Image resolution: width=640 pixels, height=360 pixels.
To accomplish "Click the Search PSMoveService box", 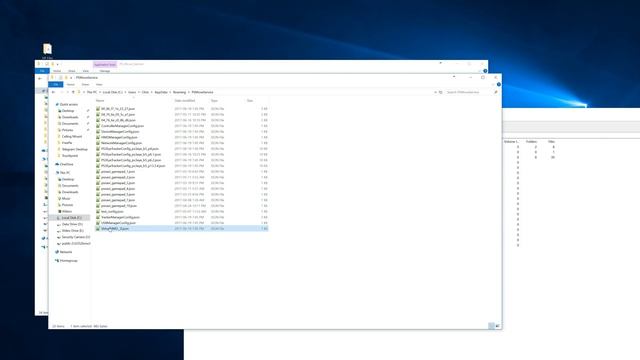I will click(469, 92).
